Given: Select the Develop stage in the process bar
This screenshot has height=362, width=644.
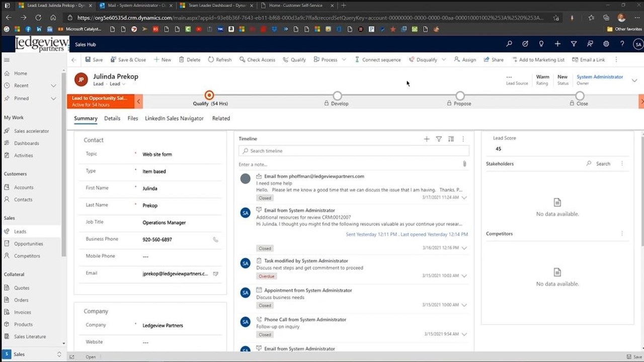Looking at the screenshot, I should [337, 96].
